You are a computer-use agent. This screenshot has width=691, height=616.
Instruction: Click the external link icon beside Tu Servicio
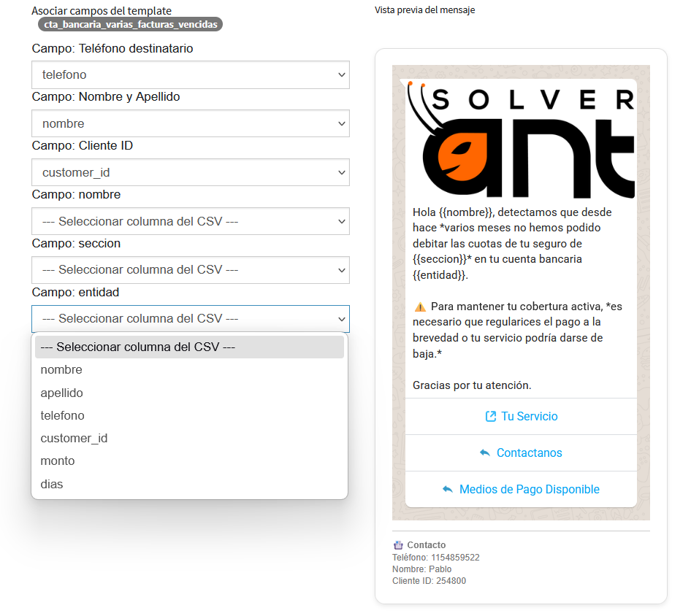(x=490, y=417)
